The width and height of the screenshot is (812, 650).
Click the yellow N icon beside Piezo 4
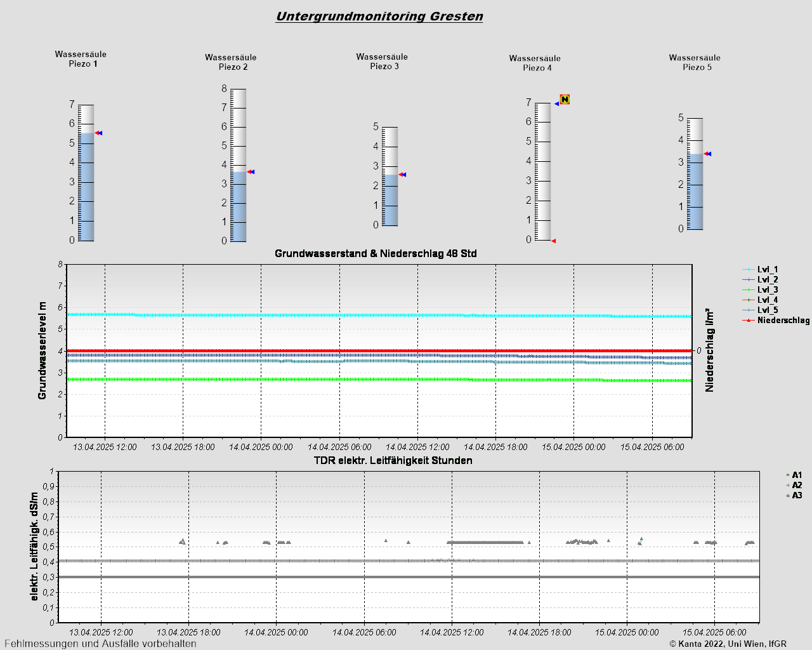[x=565, y=99]
